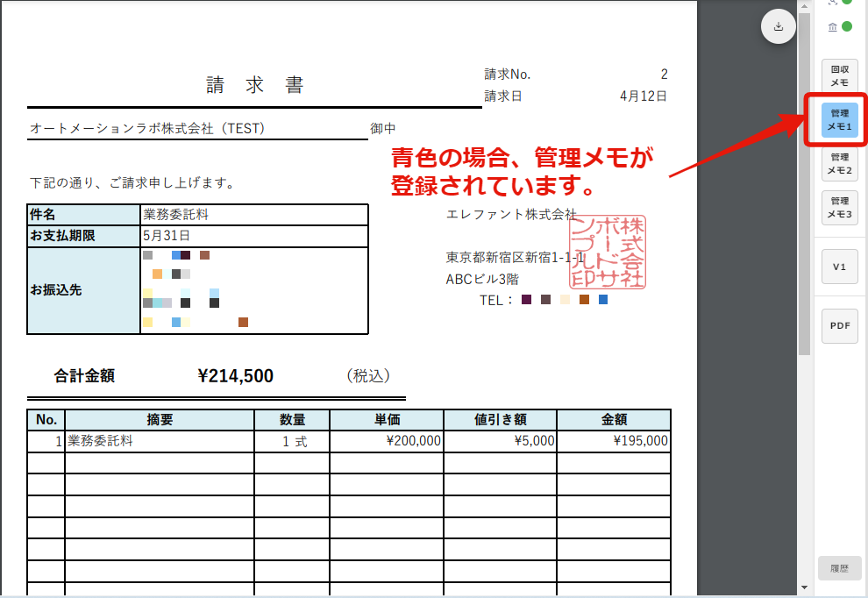The height and width of the screenshot is (598, 868).
Task: Click the payment deadline 5月31日
Action: (x=166, y=235)
